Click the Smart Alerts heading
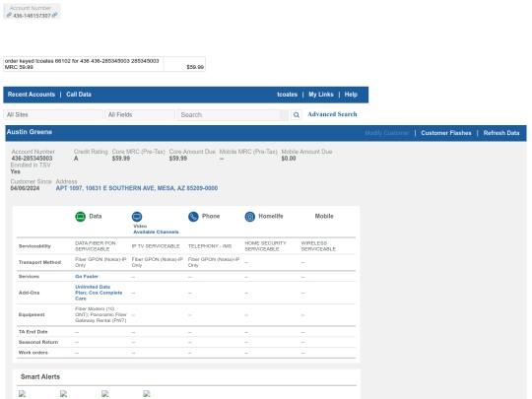The image size is (532, 399). point(40,377)
